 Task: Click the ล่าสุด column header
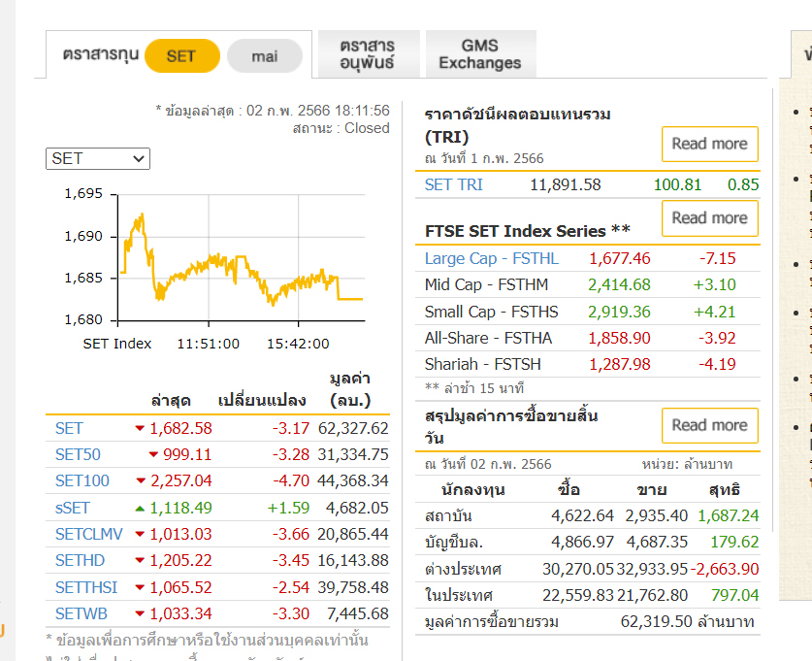point(171,400)
